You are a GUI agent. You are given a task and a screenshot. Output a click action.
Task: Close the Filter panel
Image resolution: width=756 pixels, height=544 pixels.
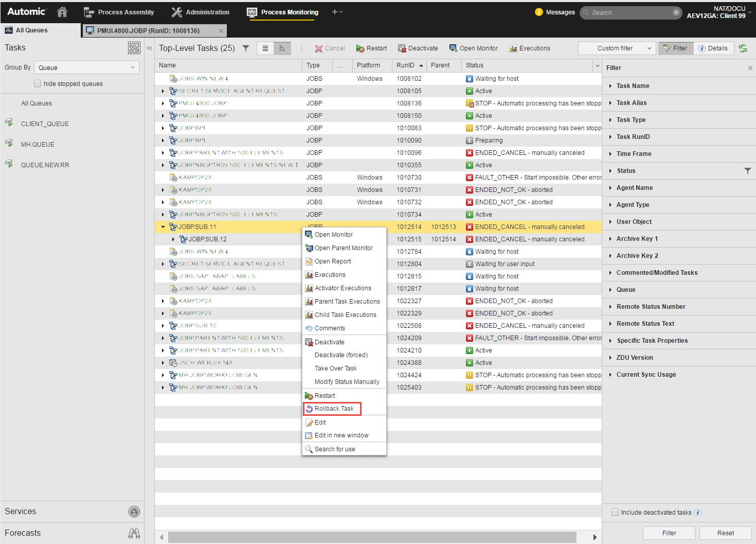[750, 68]
